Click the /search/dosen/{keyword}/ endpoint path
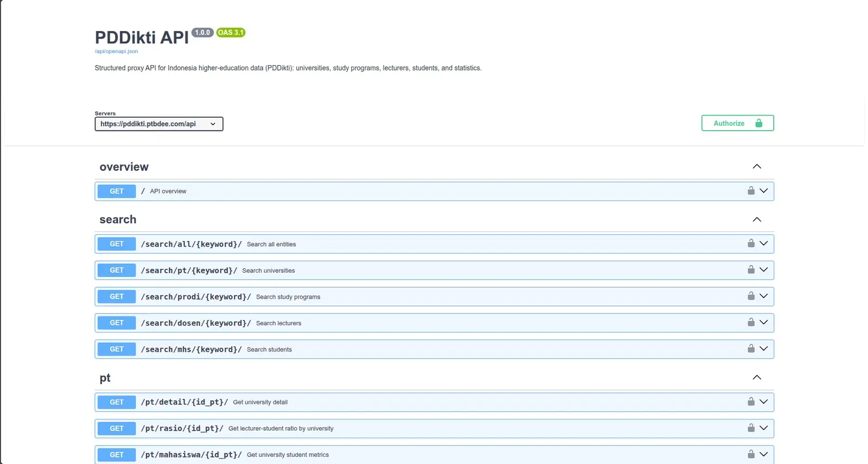868x464 pixels. [x=196, y=323]
